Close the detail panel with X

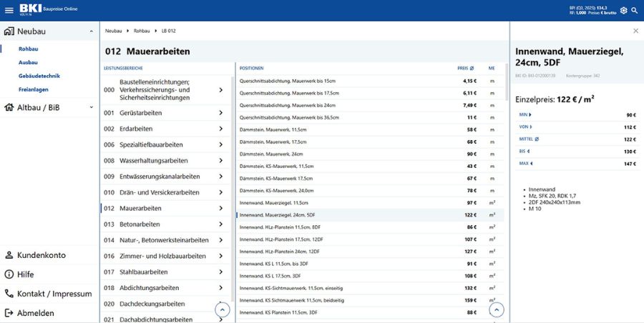[x=635, y=31]
